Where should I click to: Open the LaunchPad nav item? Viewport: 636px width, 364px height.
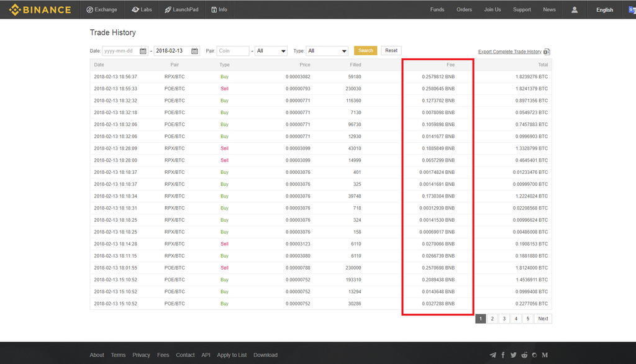tap(181, 10)
